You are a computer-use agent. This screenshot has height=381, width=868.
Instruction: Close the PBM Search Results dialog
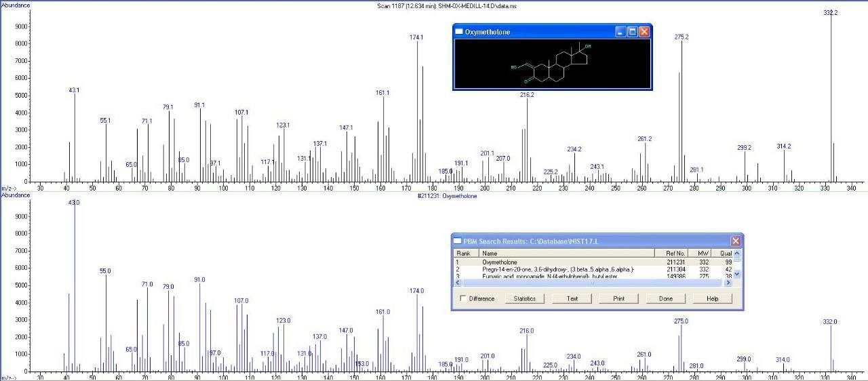pyautogui.click(x=736, y=241)
